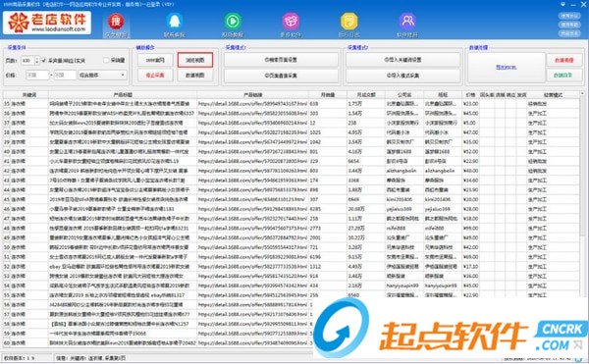This screenshot has height=364, width=589.
Task: Open title bar dropdown arrow menu
Action: click(x=562, y=4)
